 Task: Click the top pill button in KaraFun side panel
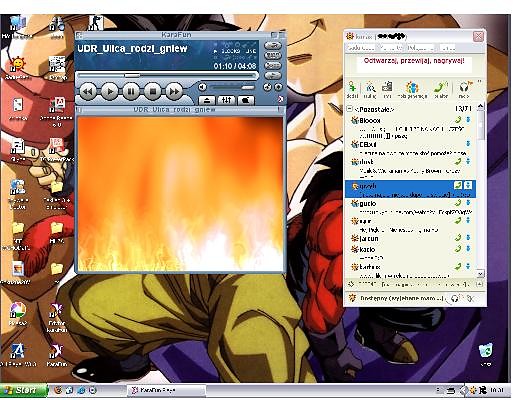pyautogui.click(x=273, y=45)
